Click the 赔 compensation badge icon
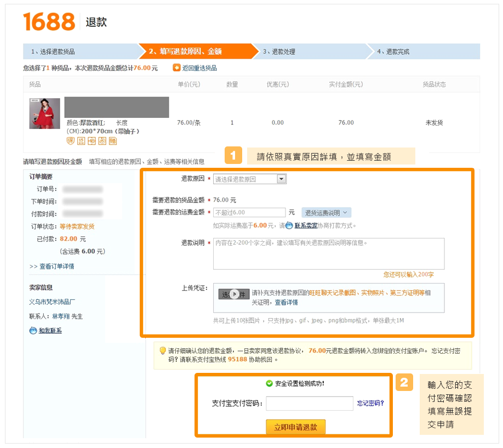Viewport: 503px width, 448px height. (113, 141)
